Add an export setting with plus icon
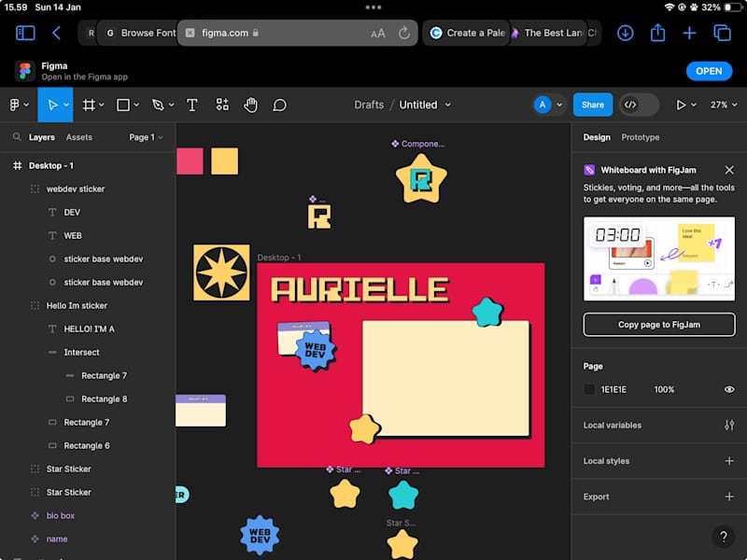Image resolution: width=747 pixels, height=560 pixels. pyautogui.click(x=729, y=497)
